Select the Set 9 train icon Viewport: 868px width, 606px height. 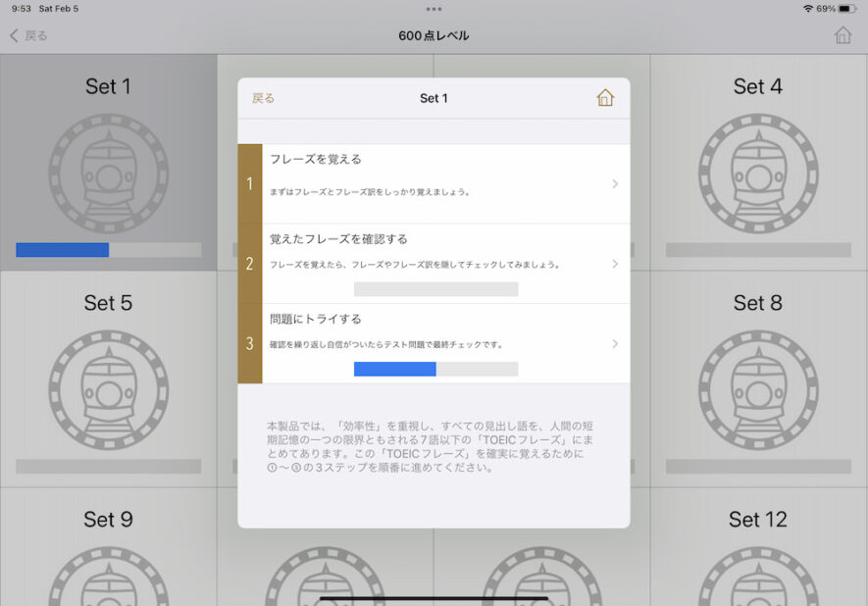(109, 577)
